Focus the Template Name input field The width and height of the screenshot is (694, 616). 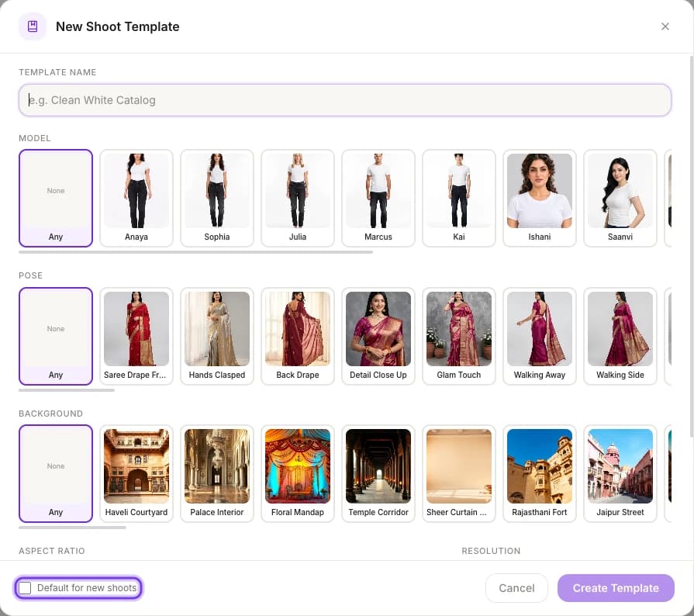345,100
